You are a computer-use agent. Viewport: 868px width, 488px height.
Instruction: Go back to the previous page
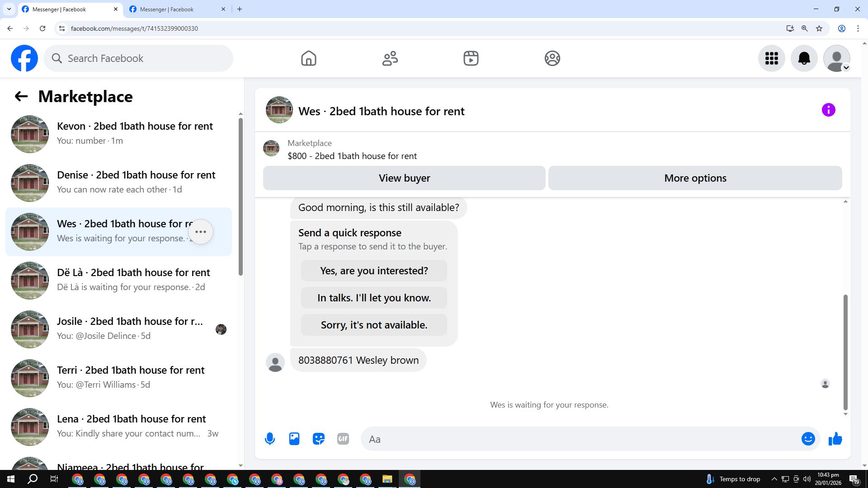(10, 28)
